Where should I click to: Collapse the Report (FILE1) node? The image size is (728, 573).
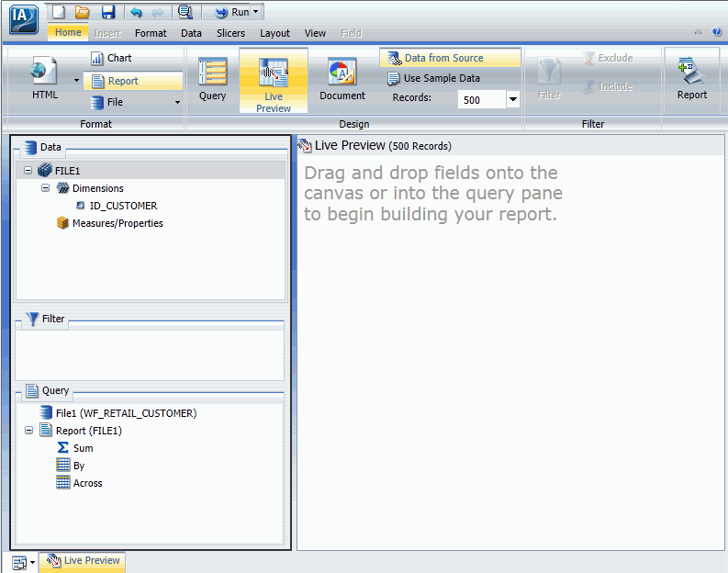click(x=28, y=431)
